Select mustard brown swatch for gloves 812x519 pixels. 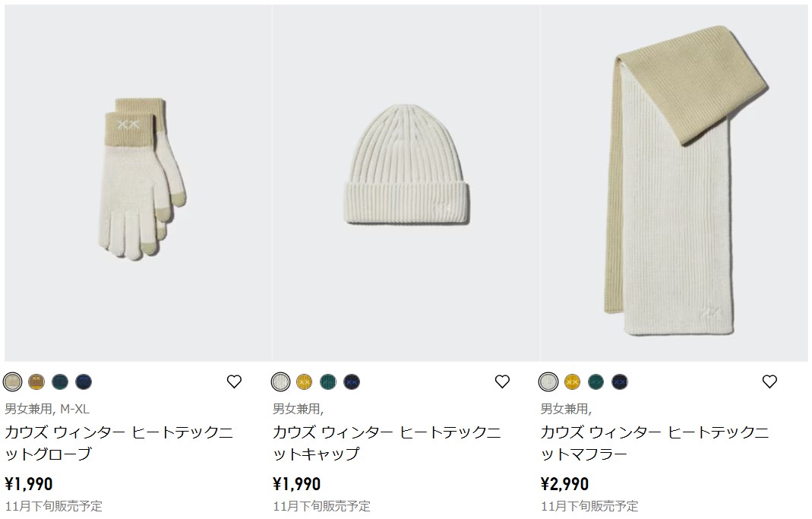[x=36, y=381]
